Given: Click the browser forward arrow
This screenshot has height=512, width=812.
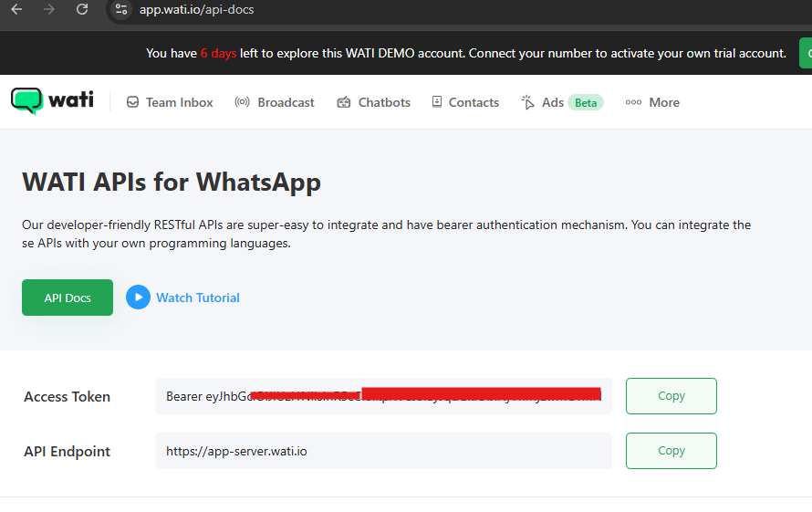Looking at the screenshot, I should click(49, 9).
